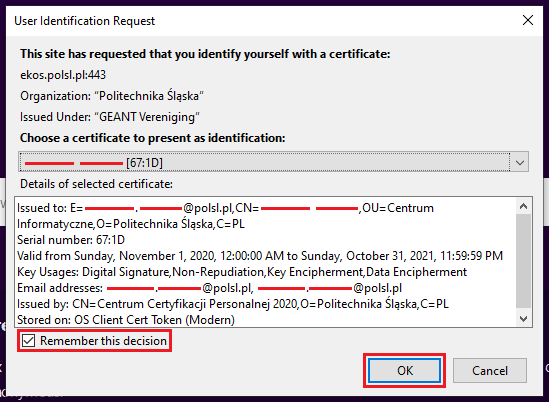Click the 'Stored on: OS Client Cert Token' line

(x=126, y=320)
